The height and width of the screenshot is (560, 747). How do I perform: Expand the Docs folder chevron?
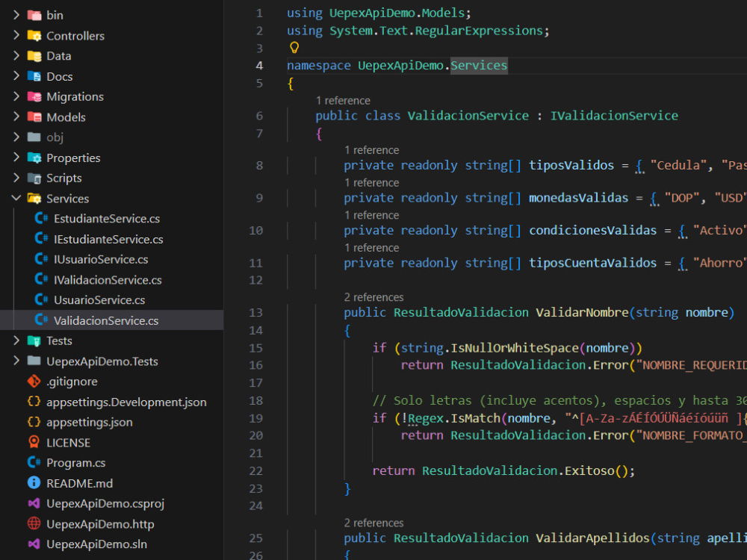coord(16,75)
